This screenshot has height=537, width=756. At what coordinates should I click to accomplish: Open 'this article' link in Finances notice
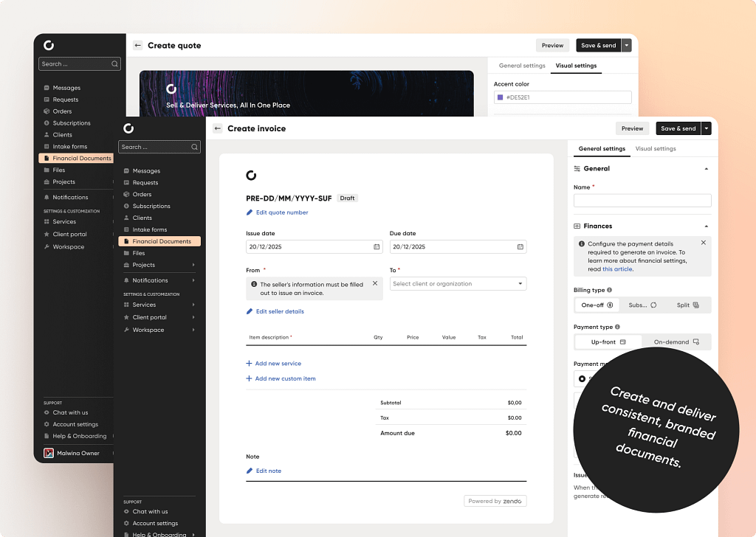[617, 269]
